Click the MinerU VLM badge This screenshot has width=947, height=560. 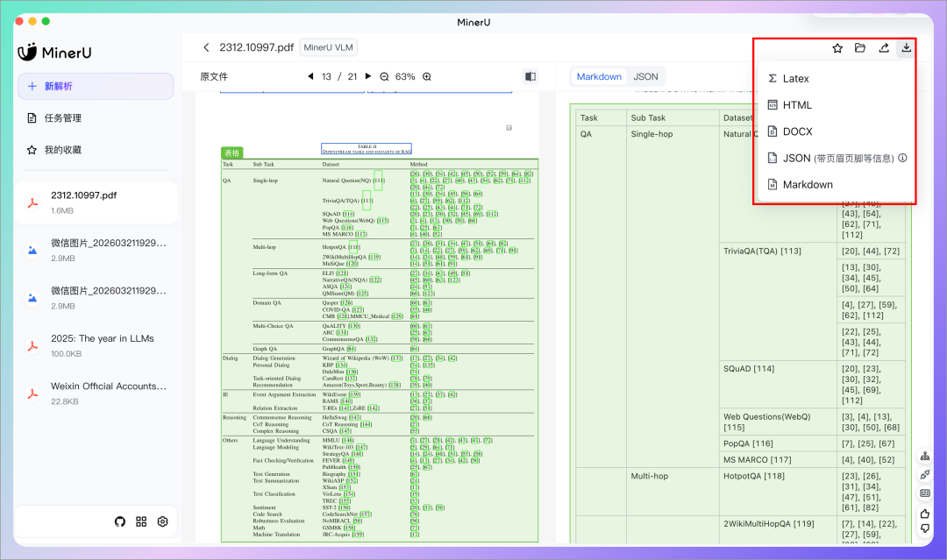coord(328,47)
